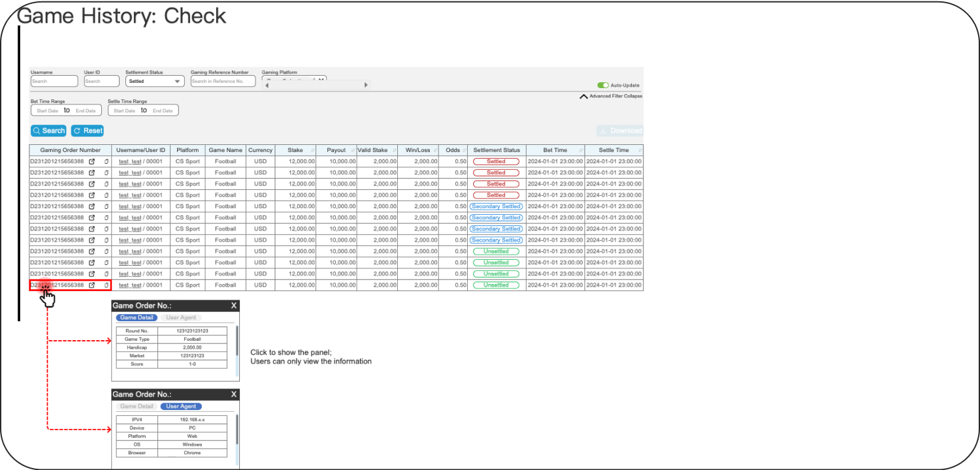Click the sort icon on Stake column
The height and width of the screenshot is (470, 980).
[312, 151]
